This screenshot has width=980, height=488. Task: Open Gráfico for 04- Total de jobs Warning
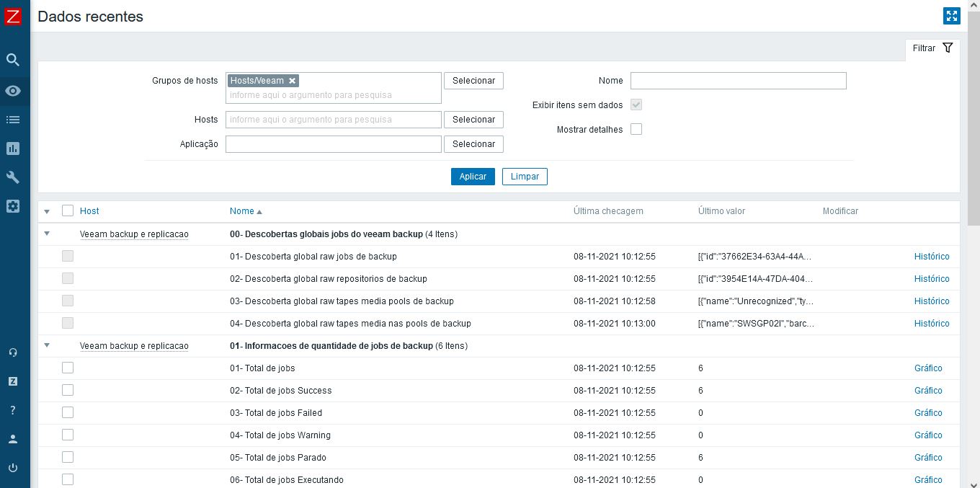point(928,435)
